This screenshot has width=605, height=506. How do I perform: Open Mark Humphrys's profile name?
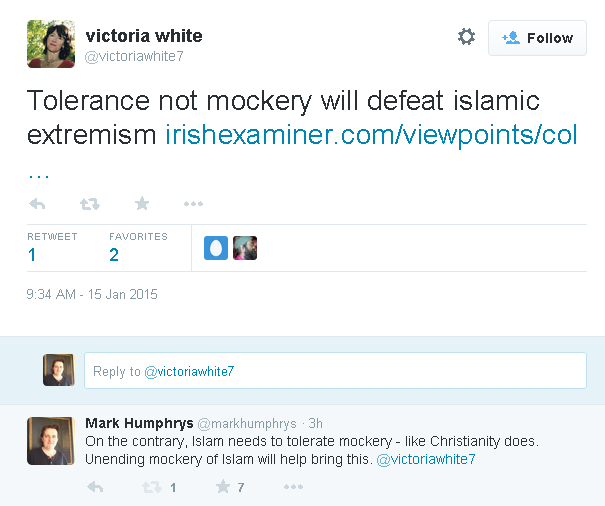(x=139, y=423)
